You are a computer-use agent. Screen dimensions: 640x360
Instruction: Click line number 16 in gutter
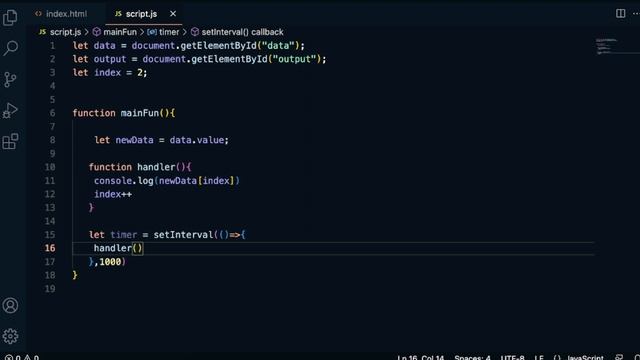(50, 248)
